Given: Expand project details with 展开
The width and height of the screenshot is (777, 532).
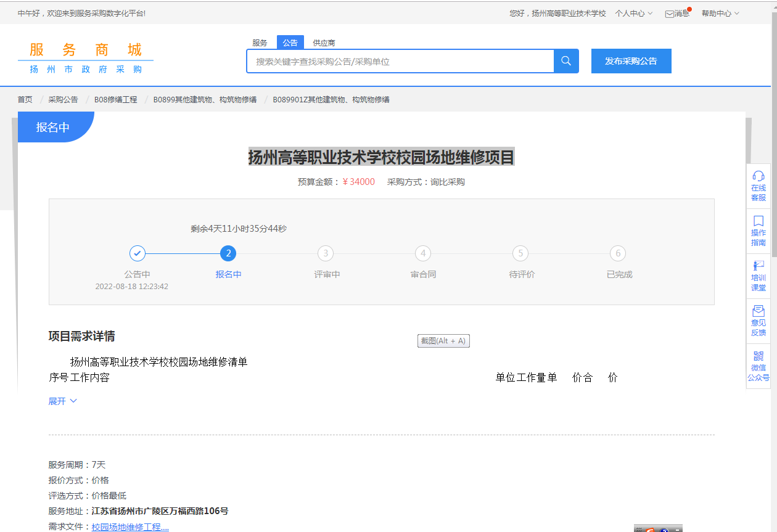Looking at the screenshot, I should click(62, 401).
